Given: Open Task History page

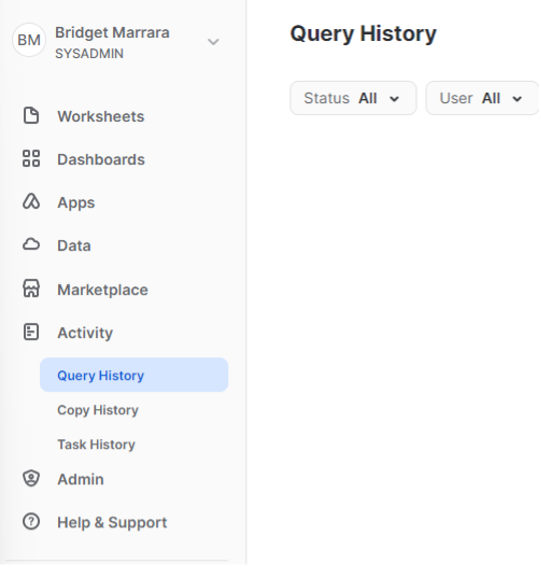Looking at the screenshot, I should click(96, 444).
